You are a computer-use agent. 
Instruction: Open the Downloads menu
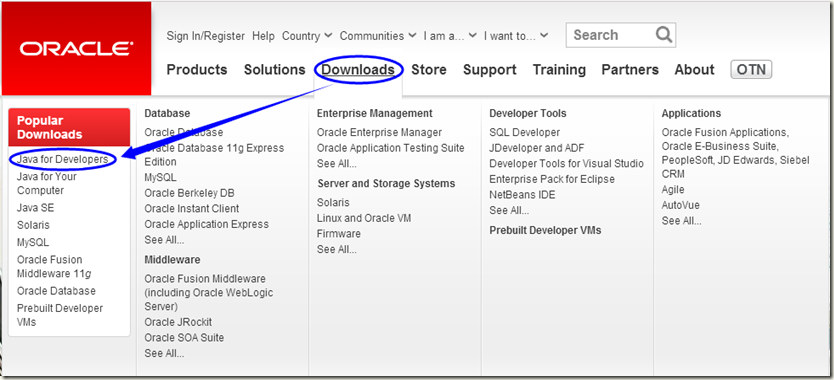(358, 70)
